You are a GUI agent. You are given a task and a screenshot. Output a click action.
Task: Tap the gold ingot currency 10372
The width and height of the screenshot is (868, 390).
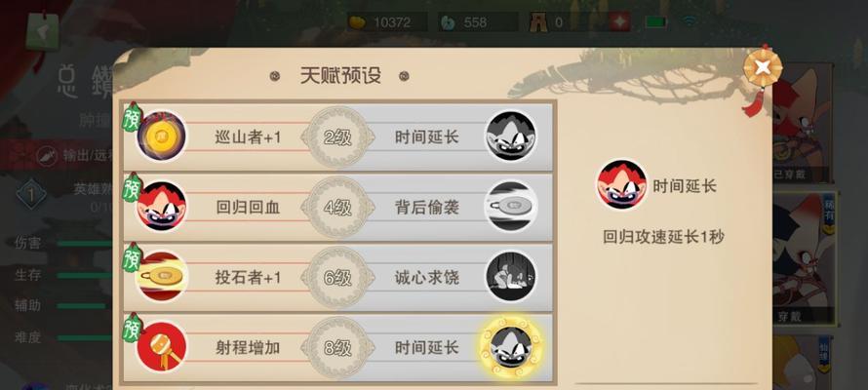pyautogui.click(x=387, y=22)
